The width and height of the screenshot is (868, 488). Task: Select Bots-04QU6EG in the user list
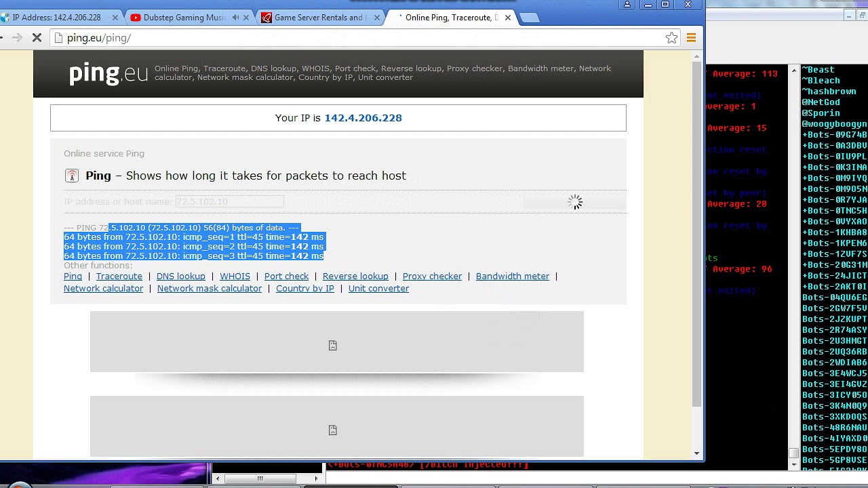835,298
